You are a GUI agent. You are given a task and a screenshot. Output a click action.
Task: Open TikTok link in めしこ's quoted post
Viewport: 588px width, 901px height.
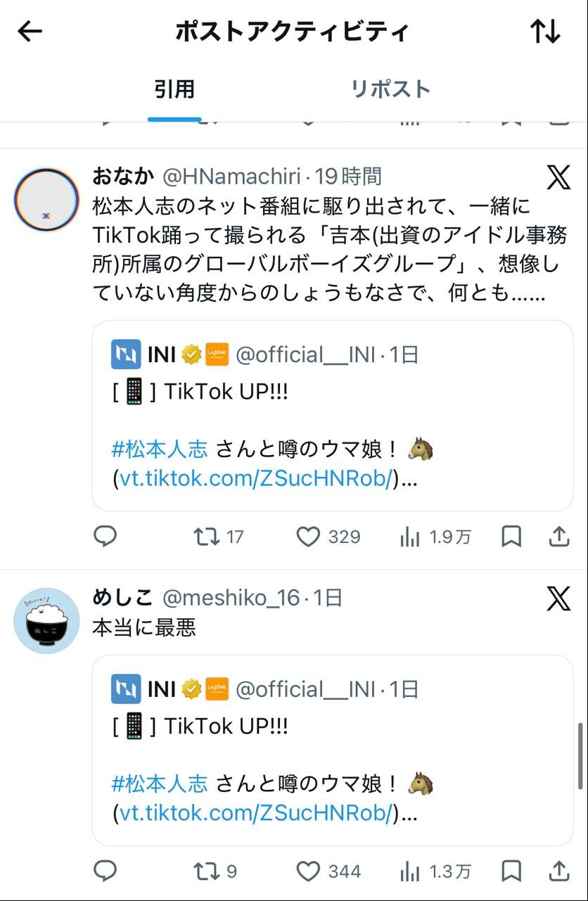pos(255,814)
